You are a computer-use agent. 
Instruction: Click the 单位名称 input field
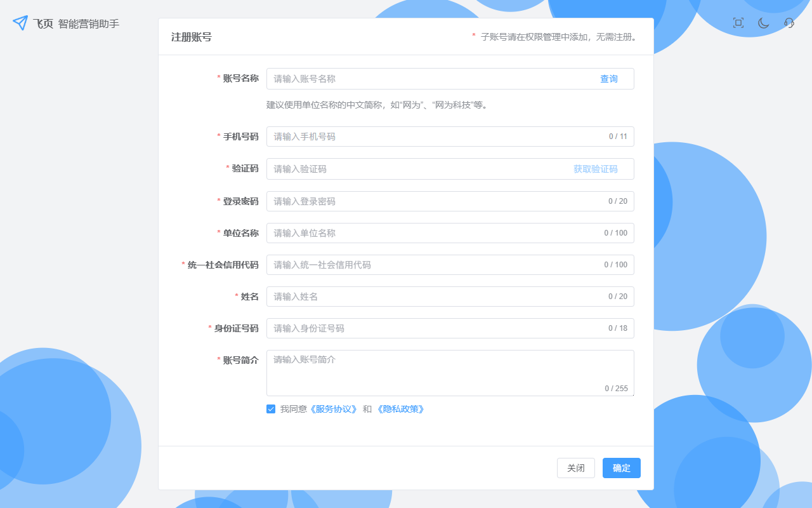click(x=431, y=233)
